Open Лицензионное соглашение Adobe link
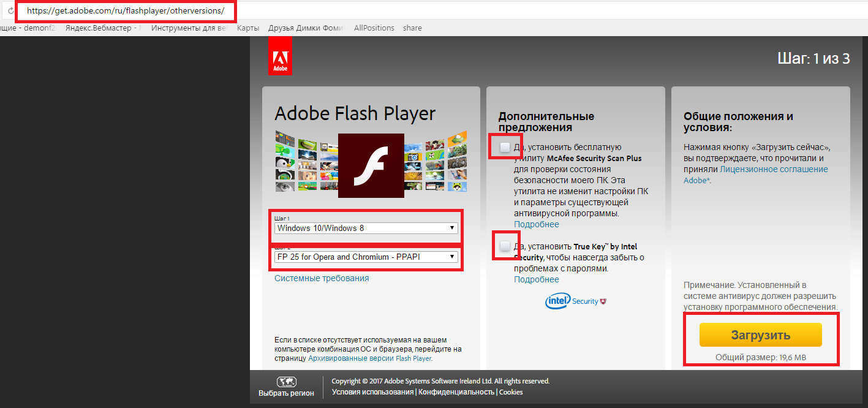The image size is (868, 408). tap(756, 175)
